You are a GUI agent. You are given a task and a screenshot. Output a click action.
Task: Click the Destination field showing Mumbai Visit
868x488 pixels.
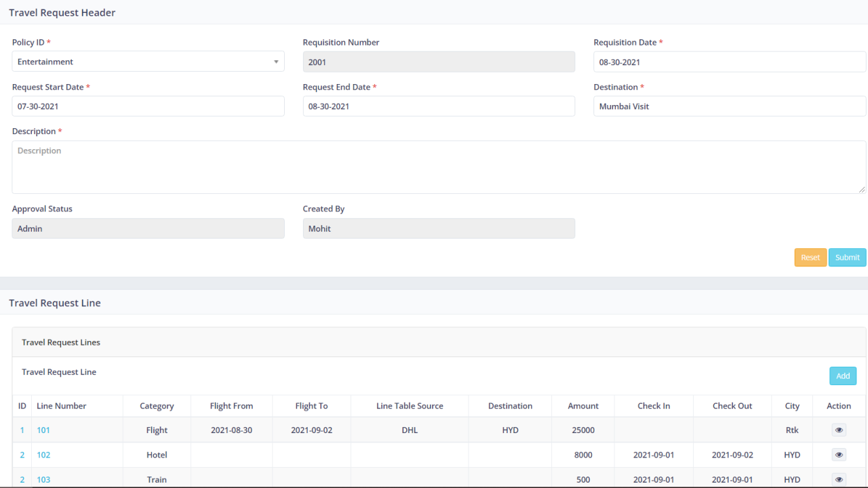tap(729, 106)
